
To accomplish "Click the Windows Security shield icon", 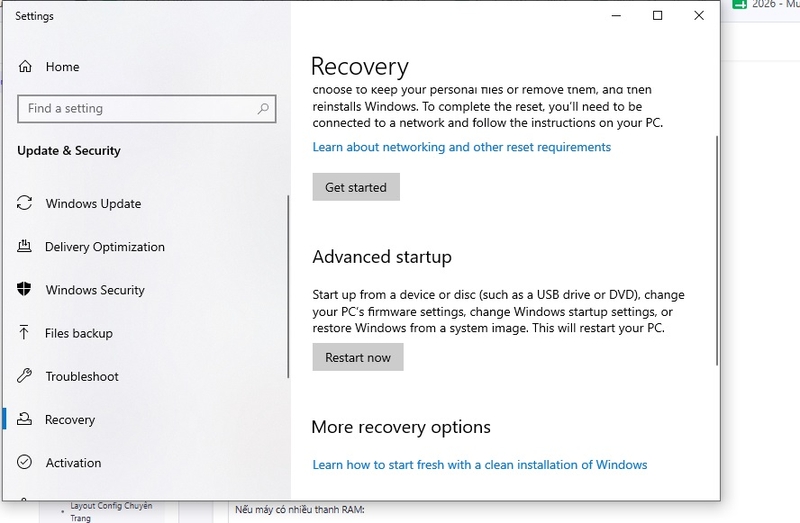I will coord(24,289).
